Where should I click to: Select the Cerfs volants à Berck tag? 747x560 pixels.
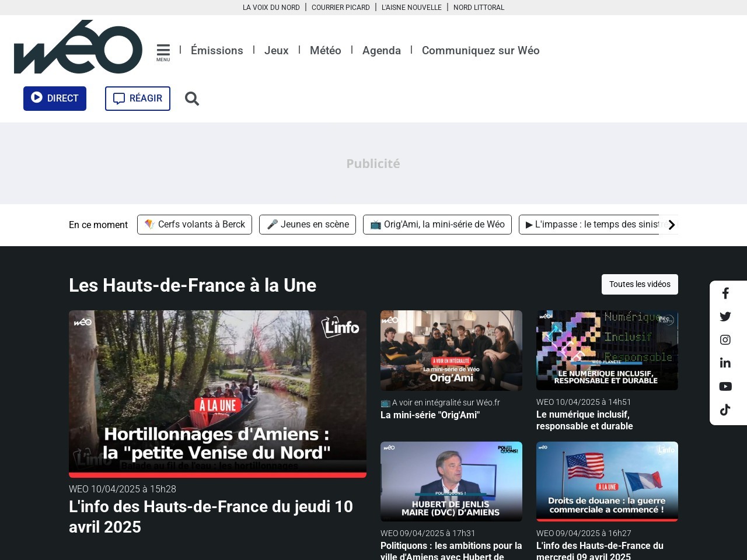click(194, 225)
